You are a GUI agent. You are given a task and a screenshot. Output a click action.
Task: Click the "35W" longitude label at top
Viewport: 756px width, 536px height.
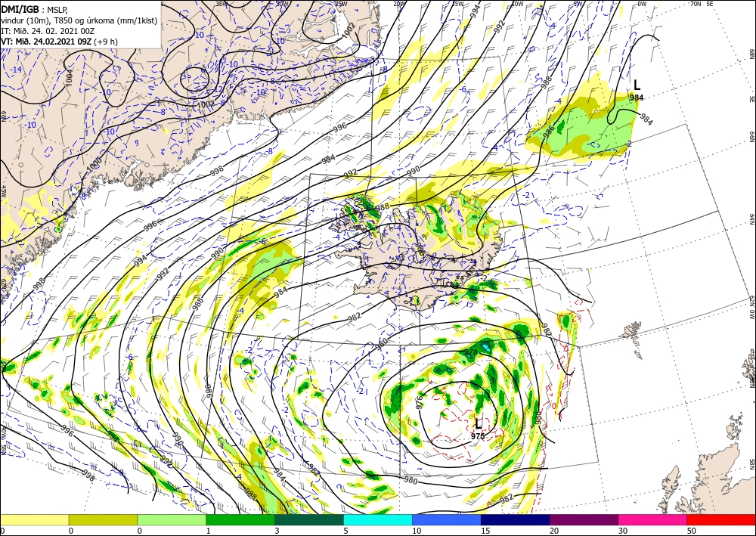(x=222, y=4)
